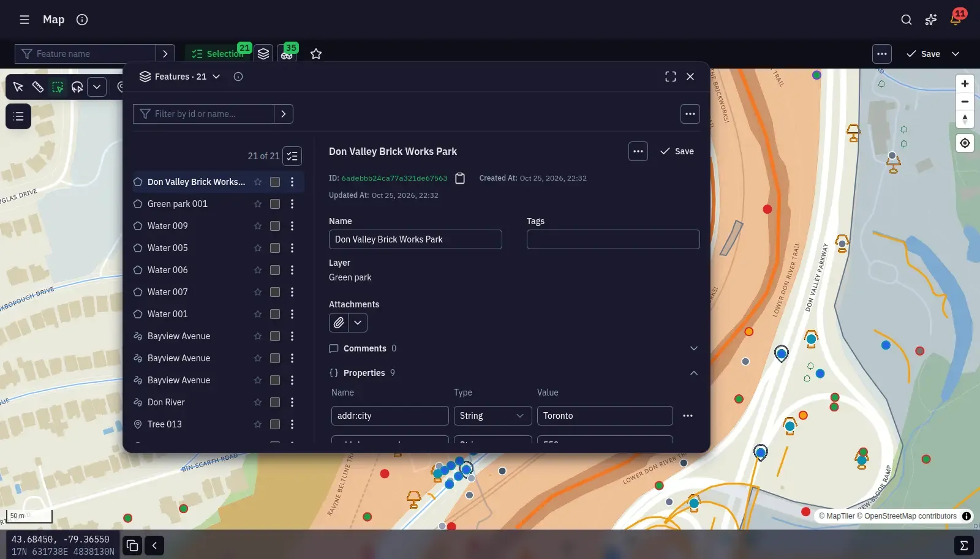The width and height of the screenshot is (980, 559).
Task: Open addr:city property options menu
Action: tap(688, 416)
